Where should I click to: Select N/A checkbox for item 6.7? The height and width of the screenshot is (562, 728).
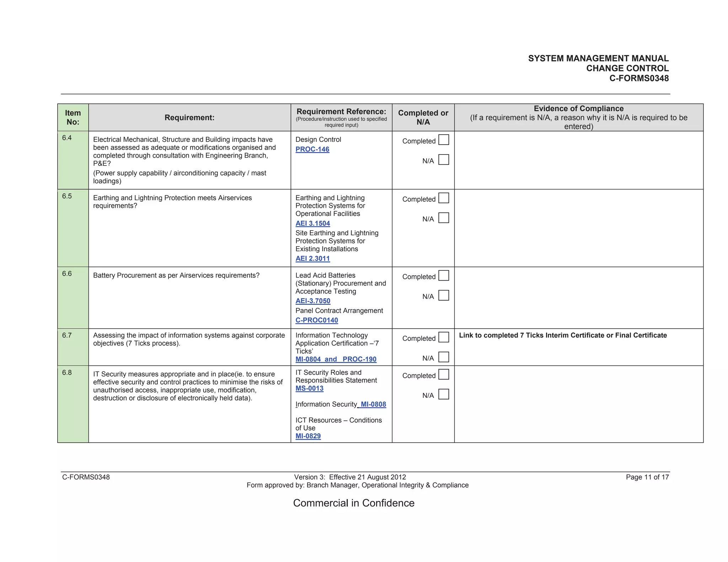coord(444,357)
